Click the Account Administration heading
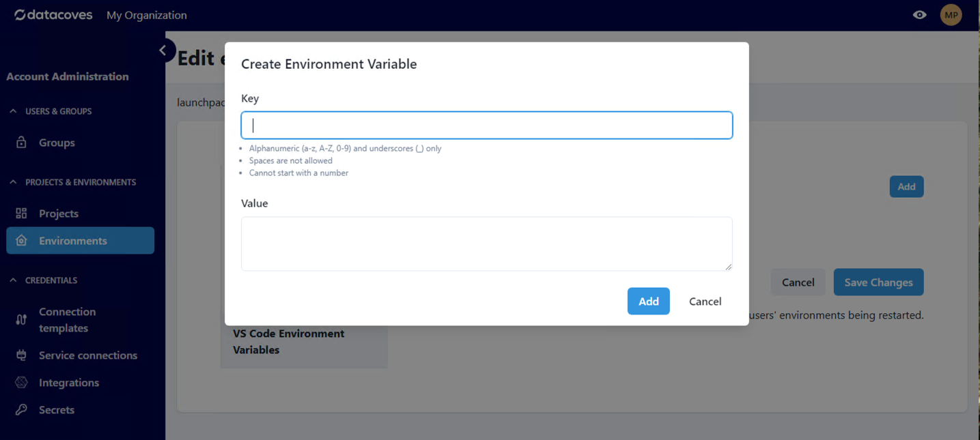Image resolution: width=980 pixels, height=440 pixels. (68, 76)
